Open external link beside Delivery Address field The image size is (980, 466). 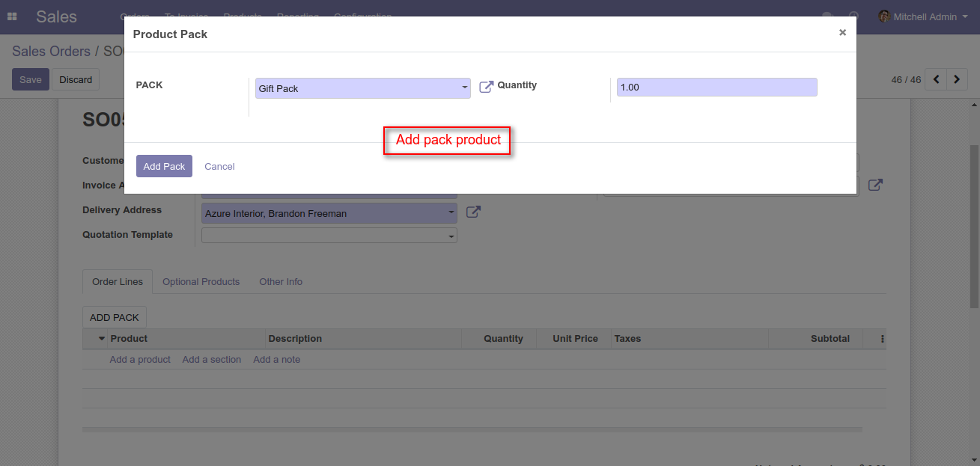[x=473, y=212]
